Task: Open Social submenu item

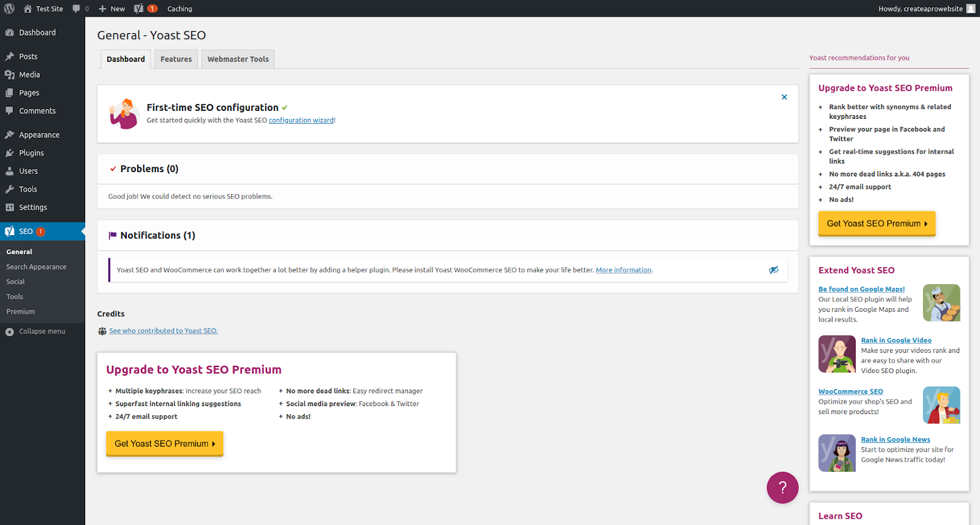Action: point(15,282)
